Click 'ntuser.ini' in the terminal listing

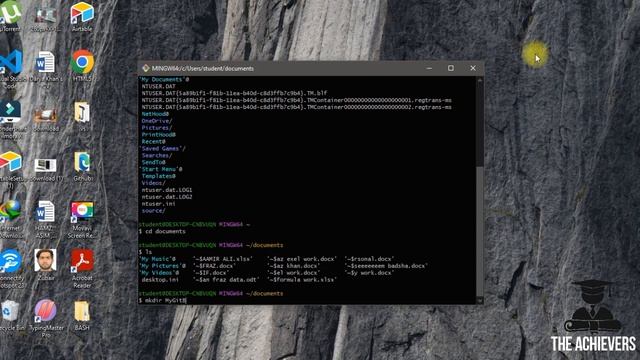(158, 204)
